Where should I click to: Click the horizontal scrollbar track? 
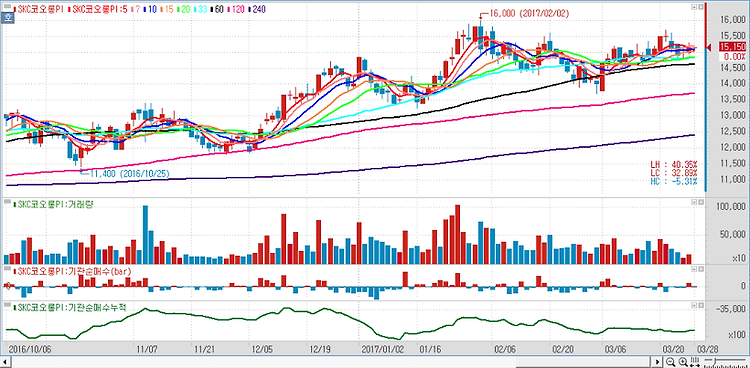(332, 362)
